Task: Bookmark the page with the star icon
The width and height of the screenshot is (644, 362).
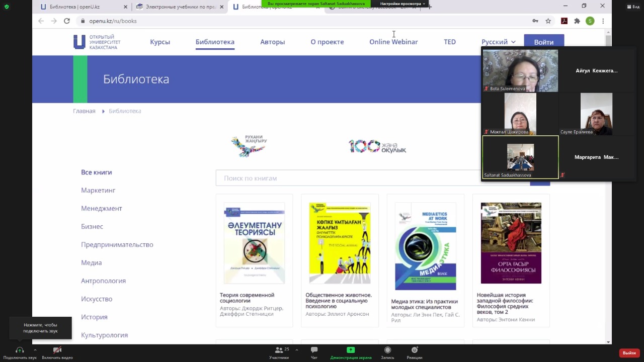Action: click(548, 21)
